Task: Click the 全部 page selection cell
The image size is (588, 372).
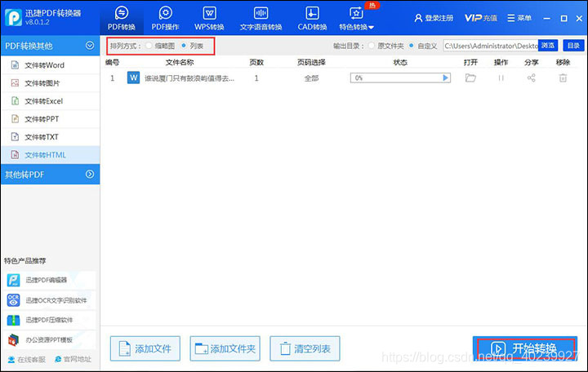Action: pos(311,78)
